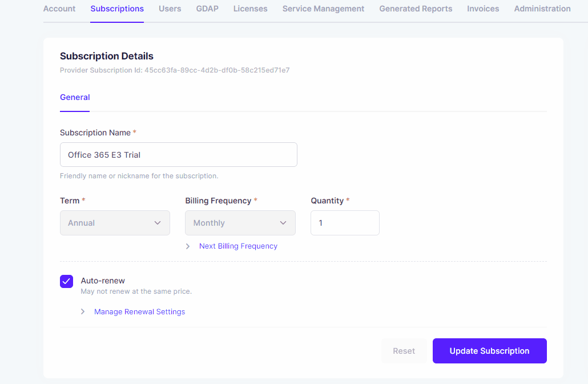Click the Subscription Name input field
The image size is (588, 384).
tap(179, 155)
